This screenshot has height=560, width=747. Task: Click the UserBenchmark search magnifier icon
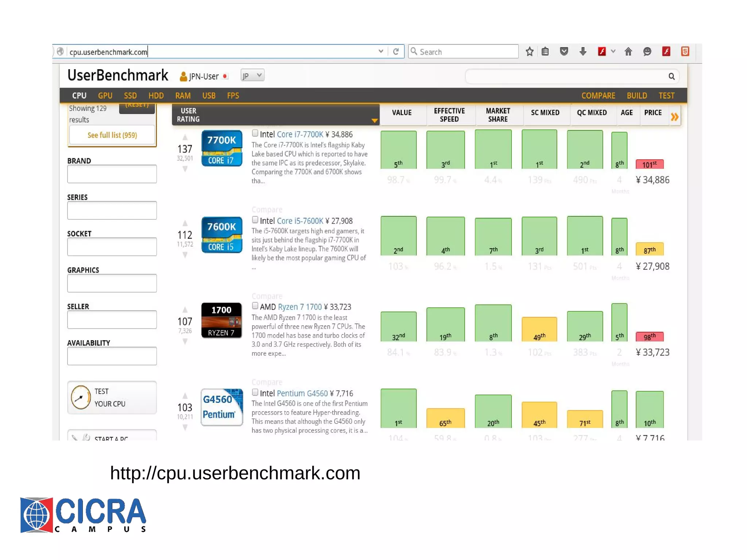point(671,76)
